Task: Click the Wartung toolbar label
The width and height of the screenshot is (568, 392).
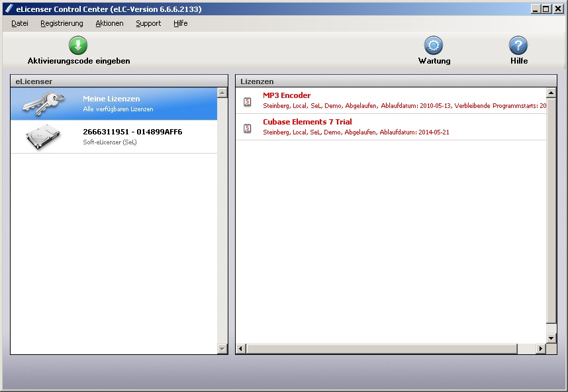Action: pos(434,61)
